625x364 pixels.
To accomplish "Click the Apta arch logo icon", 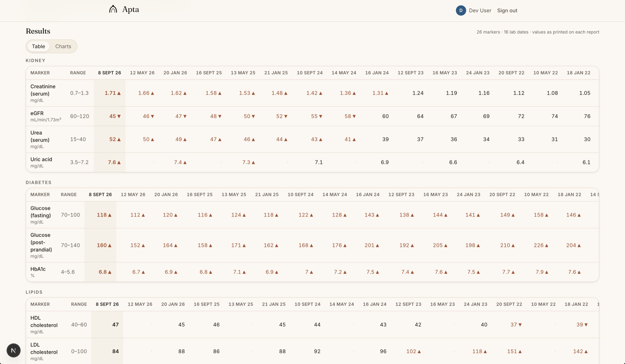I will 113,9.
